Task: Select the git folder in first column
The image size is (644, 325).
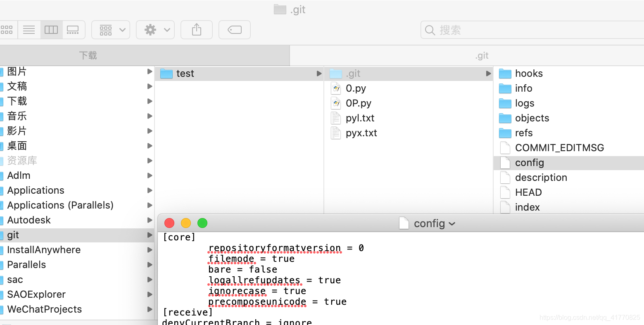Action: pos(77,235)
